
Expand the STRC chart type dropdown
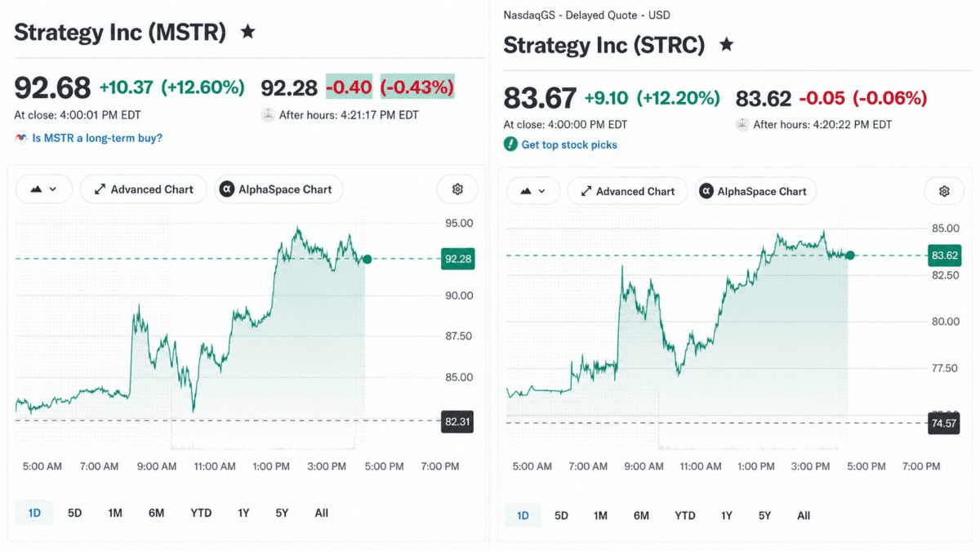533,192
